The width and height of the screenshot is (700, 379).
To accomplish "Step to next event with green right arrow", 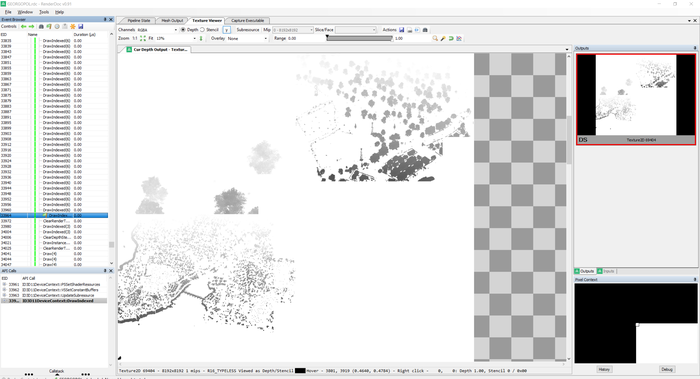I will [31, 27].
